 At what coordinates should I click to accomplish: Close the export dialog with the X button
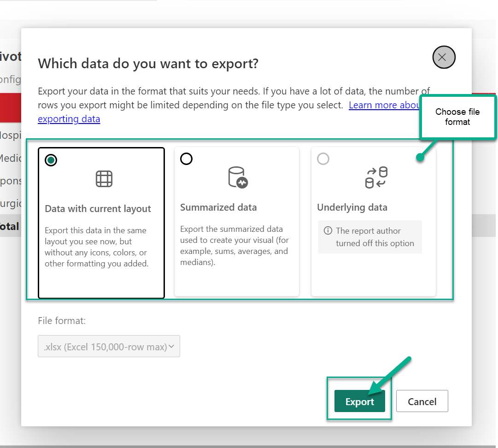(444, 57)
